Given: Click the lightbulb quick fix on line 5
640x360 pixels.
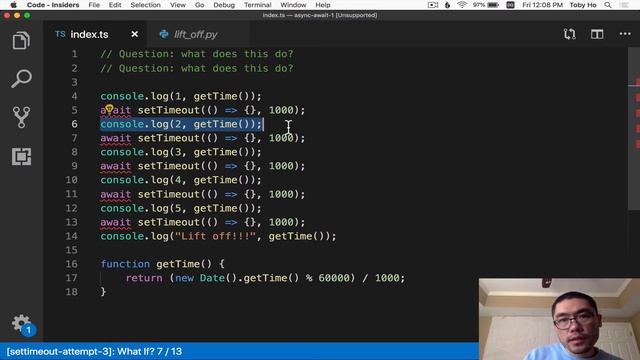Looking at the screenshot, I should (109, 109).
